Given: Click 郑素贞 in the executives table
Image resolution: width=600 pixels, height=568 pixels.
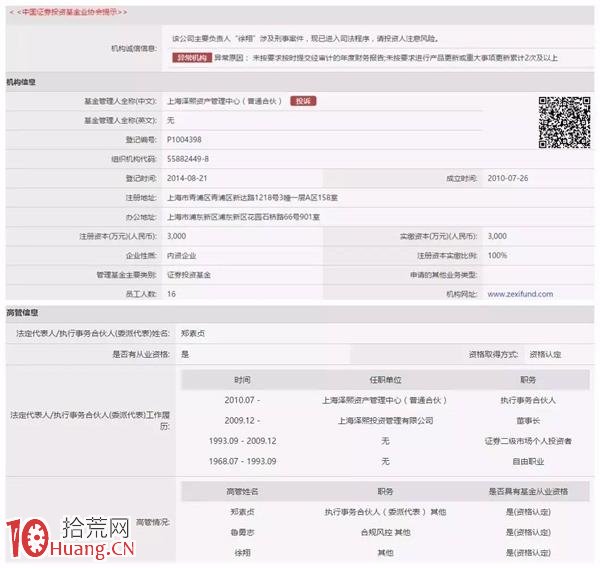Looking at the screenshot, I should coord(242,512).
